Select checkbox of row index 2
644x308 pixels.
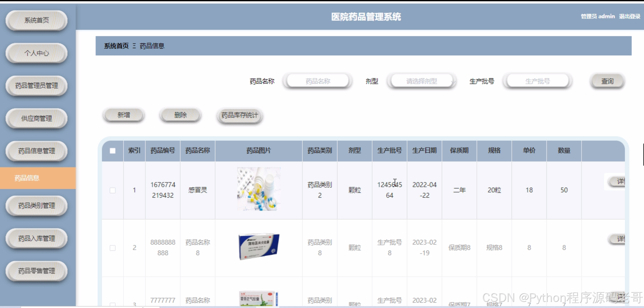pyautogui.click(x=113, y=248)
